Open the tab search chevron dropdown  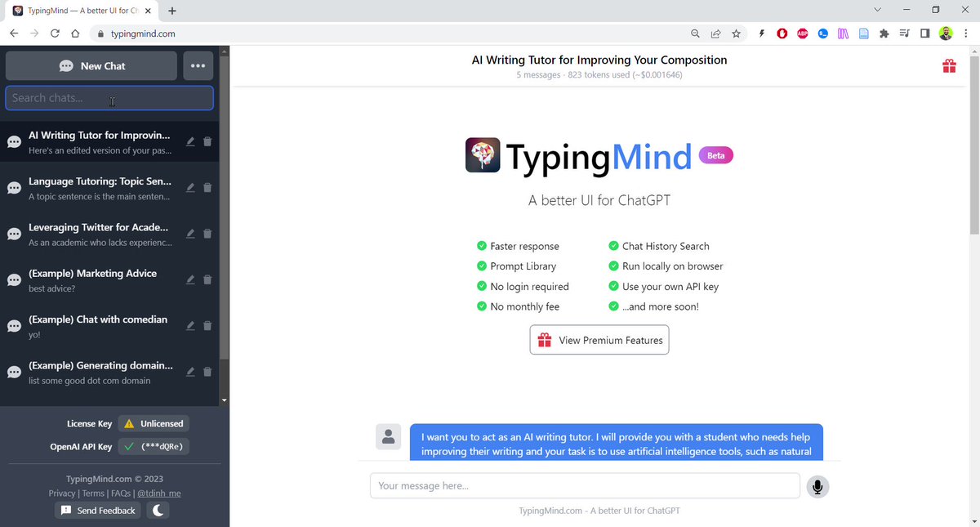tap(878, 10)
